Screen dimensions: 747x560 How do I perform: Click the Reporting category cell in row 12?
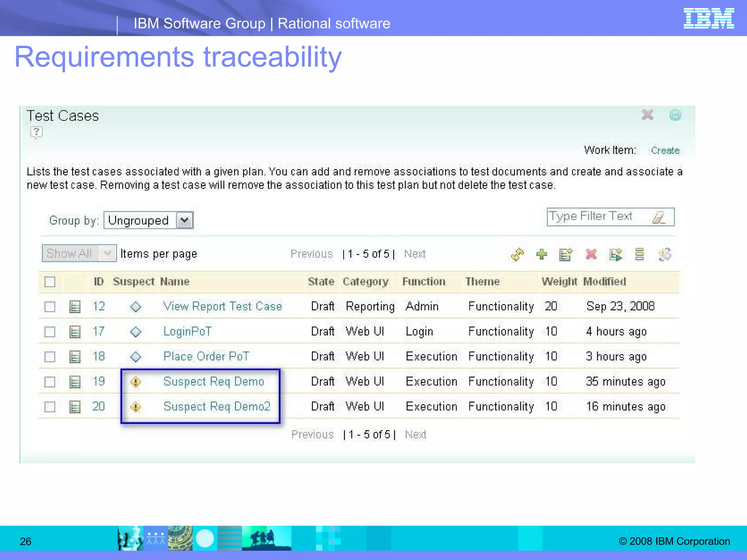pyautogui.click(x=370, y=307)
